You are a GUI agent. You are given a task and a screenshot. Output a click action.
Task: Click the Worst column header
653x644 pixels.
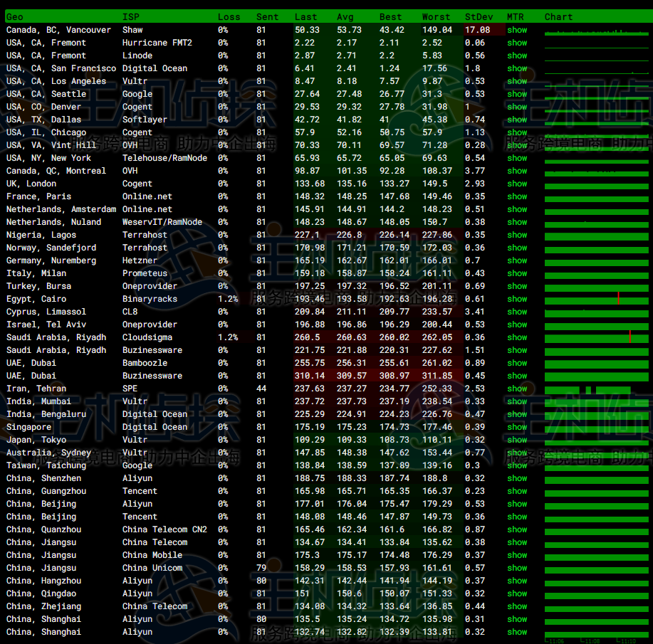click(436, 16)
